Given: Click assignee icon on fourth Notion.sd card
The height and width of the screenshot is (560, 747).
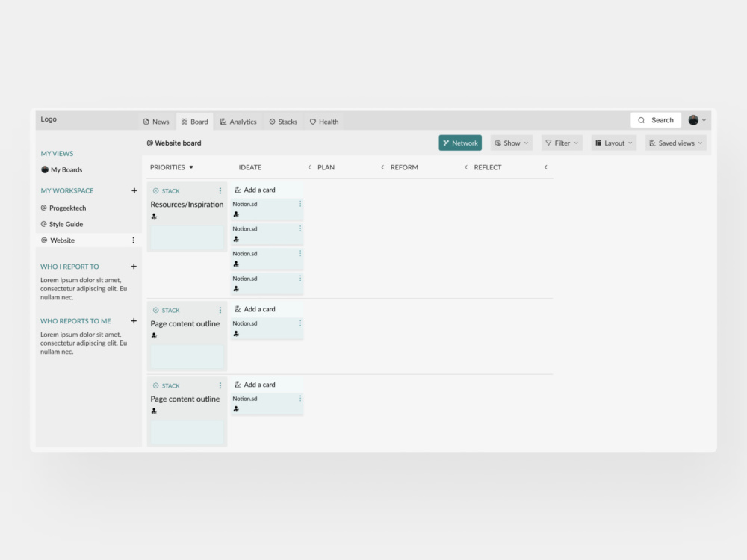Looking at the screenshot, I should 236,288.
